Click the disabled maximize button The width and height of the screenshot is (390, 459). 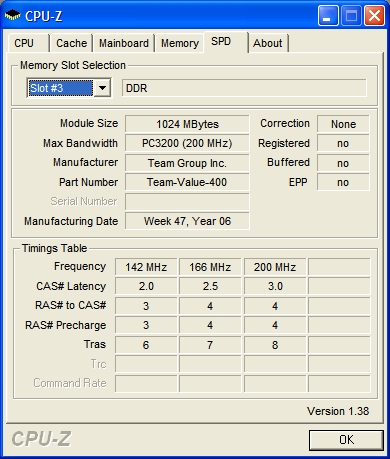(351, 16)
